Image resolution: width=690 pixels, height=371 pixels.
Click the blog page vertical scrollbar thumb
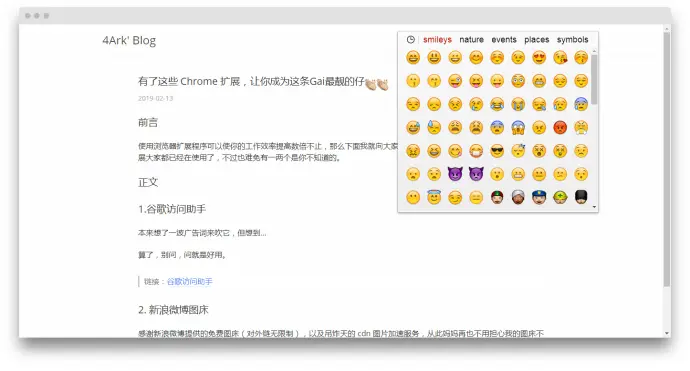[x=667, y=159]
